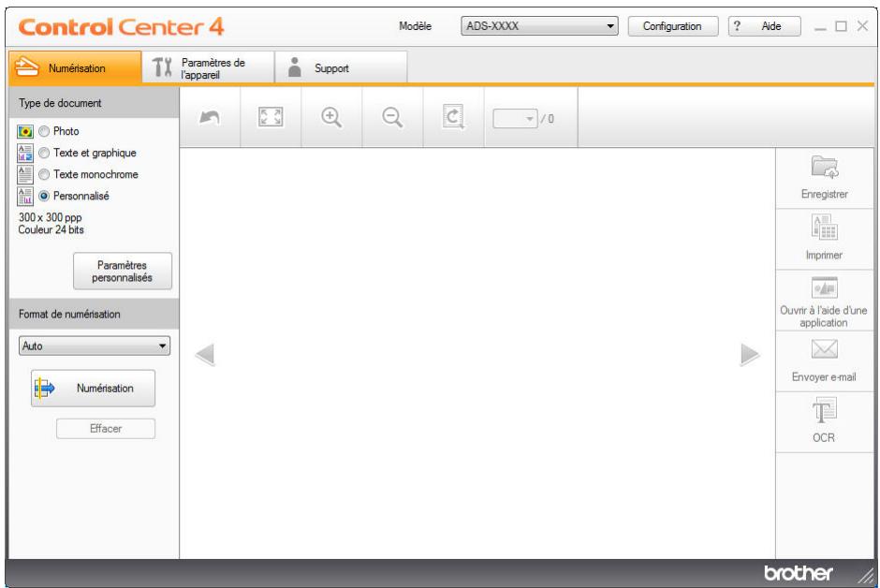Open with application via Ouvrir icon
880x588 pixels.
point(824,287)
